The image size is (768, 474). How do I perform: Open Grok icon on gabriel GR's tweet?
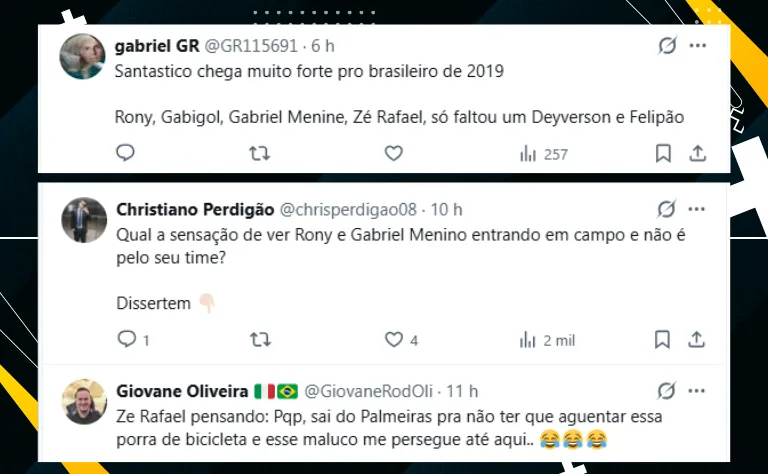pyautogui.click(x=666, y=46)
